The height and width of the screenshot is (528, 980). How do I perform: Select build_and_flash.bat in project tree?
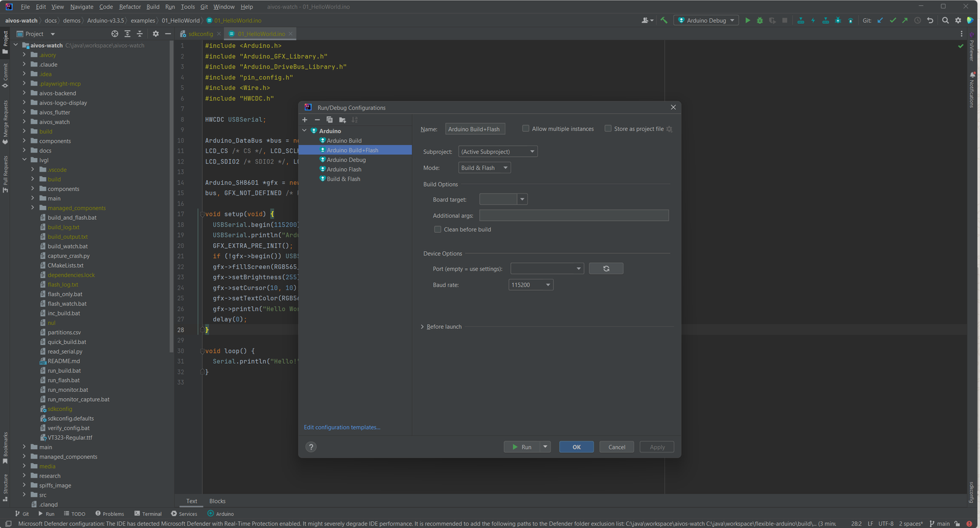click(72, 218)
